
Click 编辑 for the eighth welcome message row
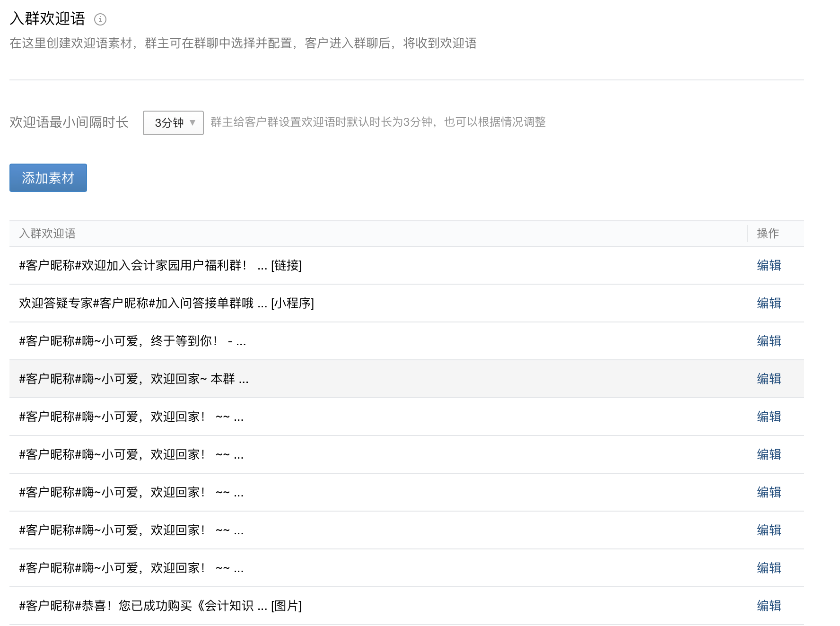[769, 530]
